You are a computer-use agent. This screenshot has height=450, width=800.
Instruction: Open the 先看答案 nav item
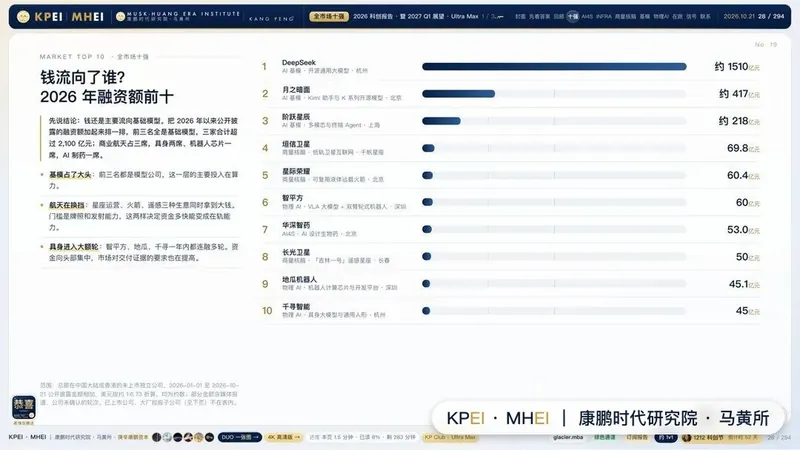click(x=539, y=16)
